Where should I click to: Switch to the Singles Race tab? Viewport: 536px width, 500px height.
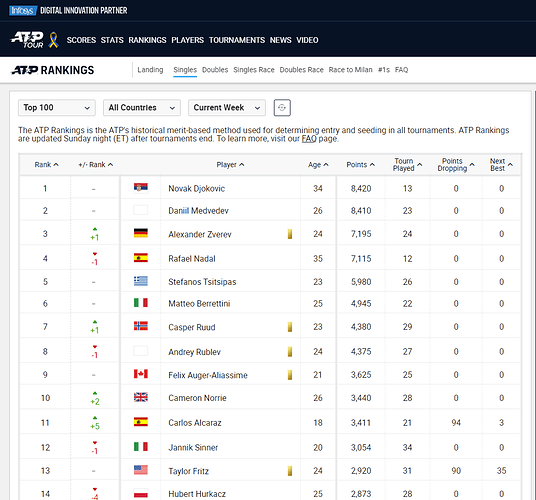[x=254, y=70]
